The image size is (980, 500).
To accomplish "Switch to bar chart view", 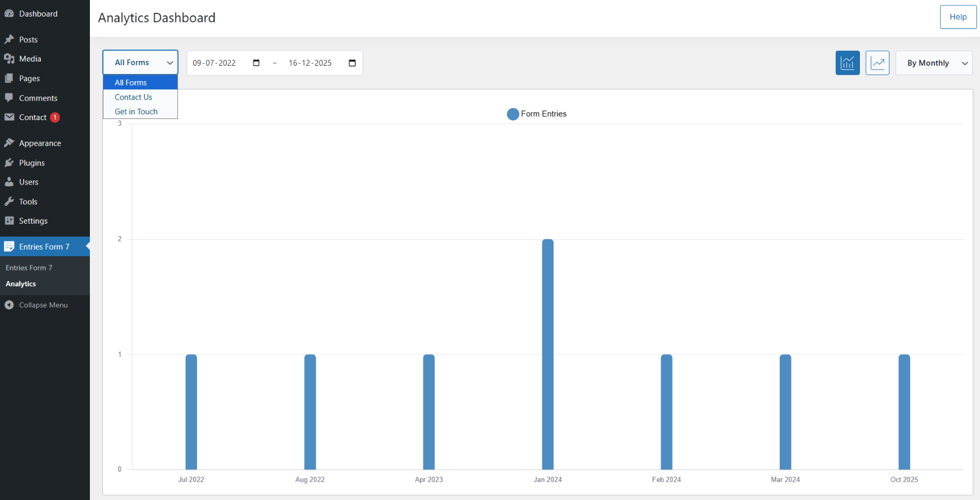I will tap(847, 63).
